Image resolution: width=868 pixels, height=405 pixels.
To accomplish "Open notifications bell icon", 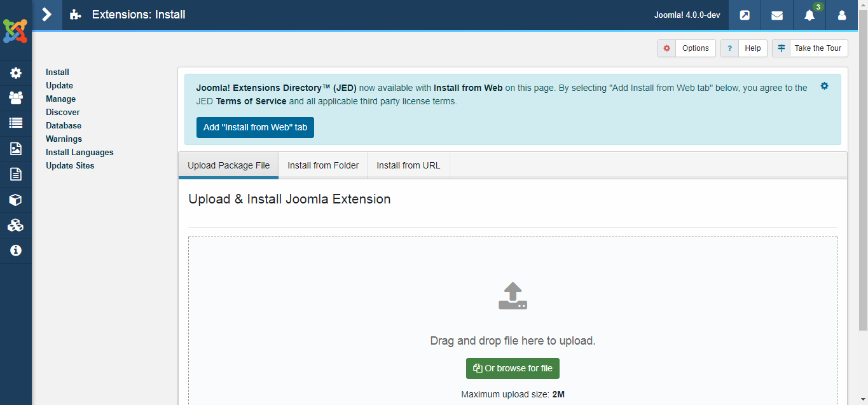I will [x=809, y=15].
